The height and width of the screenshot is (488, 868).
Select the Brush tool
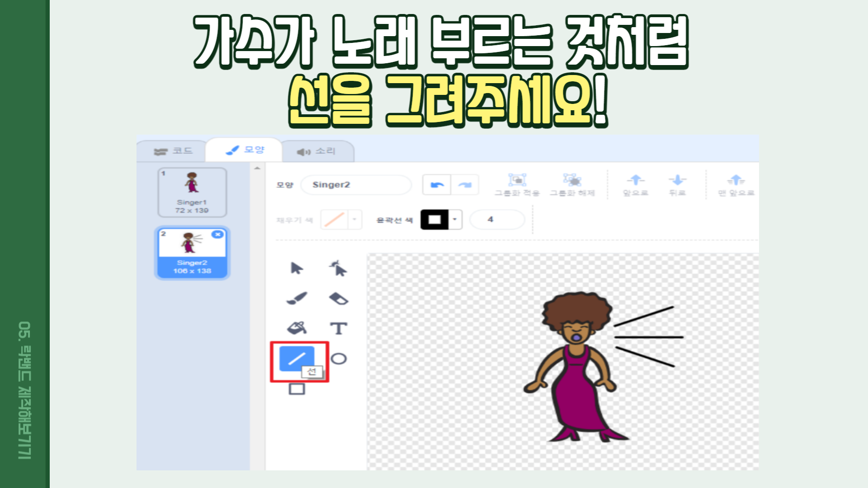(297, 298)
